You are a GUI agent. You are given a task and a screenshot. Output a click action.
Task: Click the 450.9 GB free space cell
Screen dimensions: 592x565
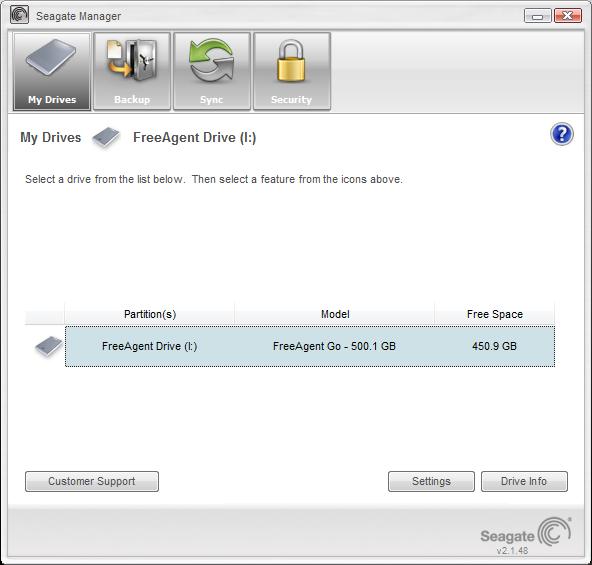tap(494, 346)
